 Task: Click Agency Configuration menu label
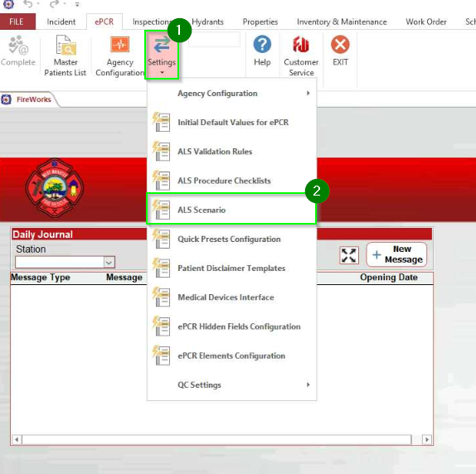(217, 94)
